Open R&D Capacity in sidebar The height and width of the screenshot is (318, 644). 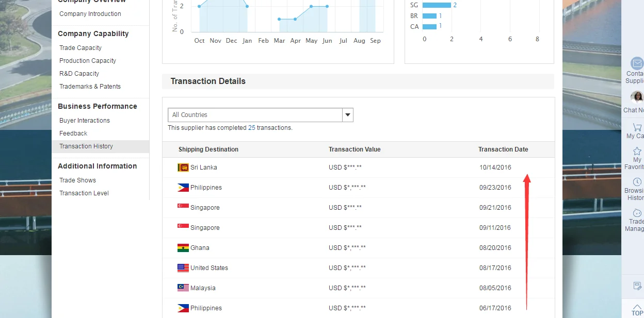tap(79, 74)
